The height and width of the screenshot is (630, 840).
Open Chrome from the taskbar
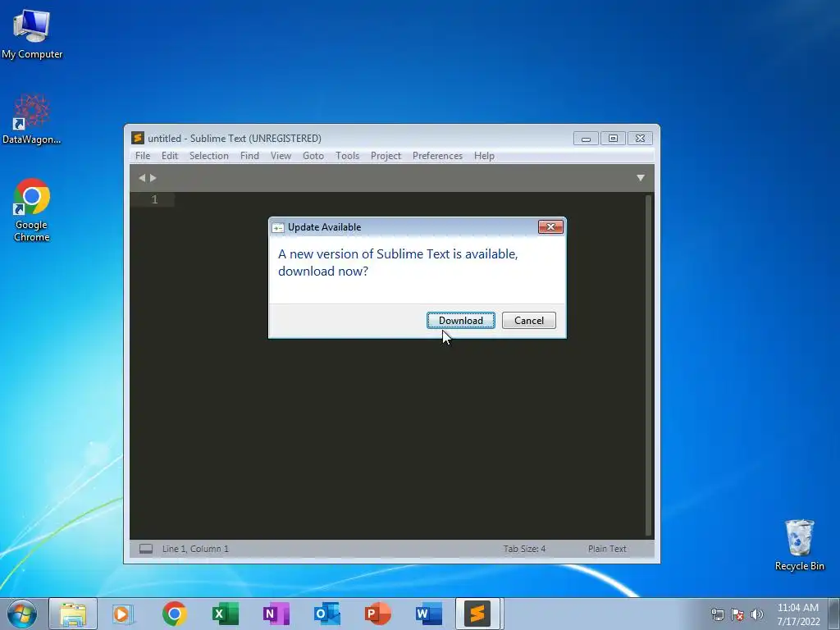click(x=174, y=614)
